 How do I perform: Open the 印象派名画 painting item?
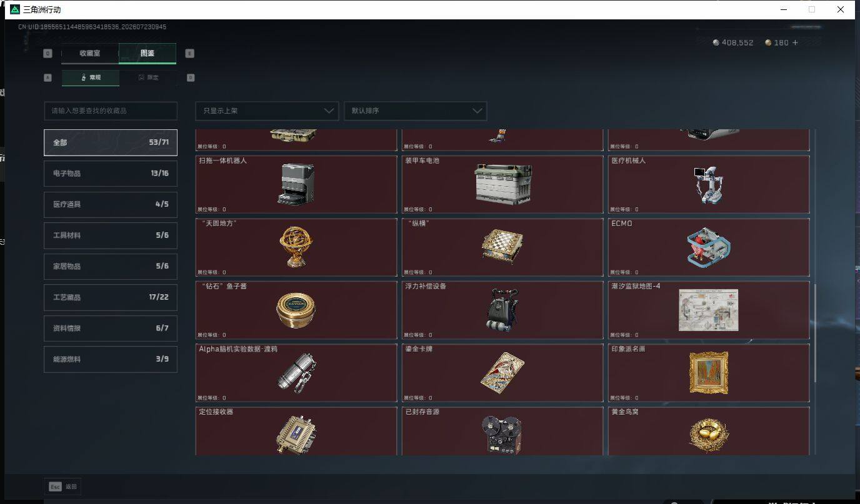click(x=709, y=373)
